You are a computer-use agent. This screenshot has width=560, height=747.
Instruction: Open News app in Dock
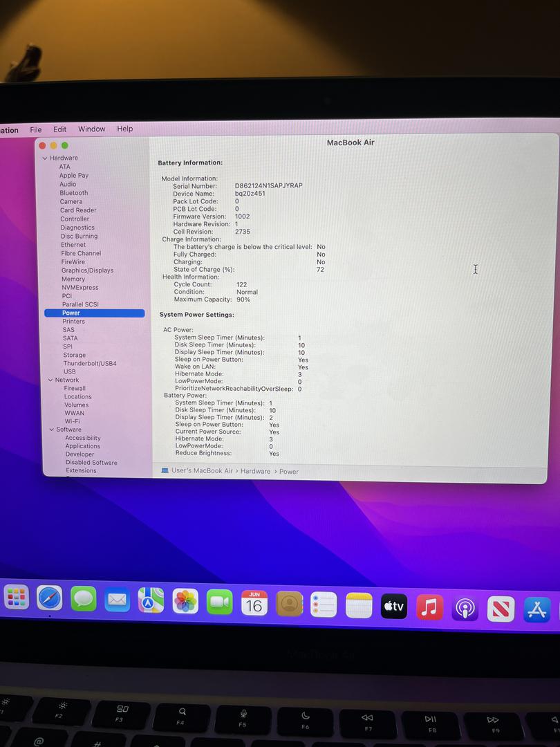(x=501, y=609)
